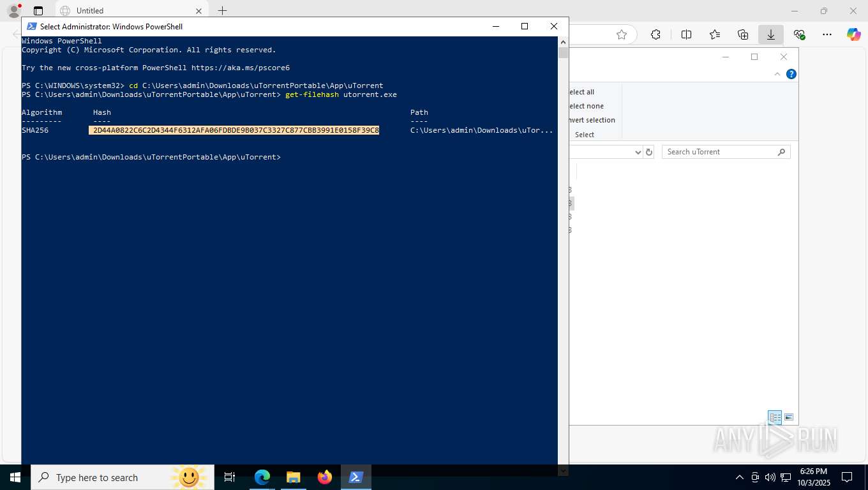868x490 pixels.
Task: Open Edge extensions puzzle icon
Action: [655, 34]
